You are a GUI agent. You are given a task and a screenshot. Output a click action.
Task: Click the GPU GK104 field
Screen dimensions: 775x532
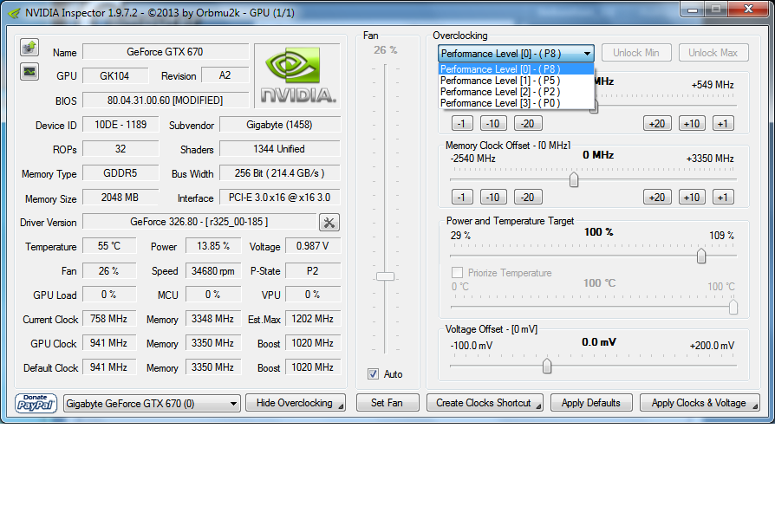coord(115,75)
